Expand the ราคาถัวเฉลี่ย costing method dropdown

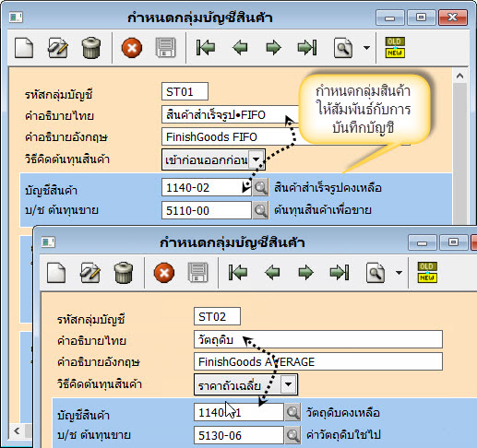(x=289, y=384)
